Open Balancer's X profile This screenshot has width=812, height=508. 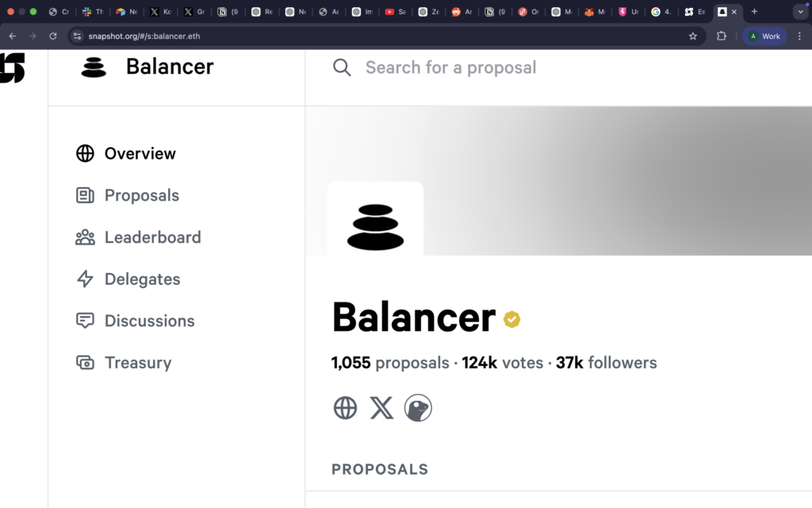pyautogui.click(x=381, y=408)
